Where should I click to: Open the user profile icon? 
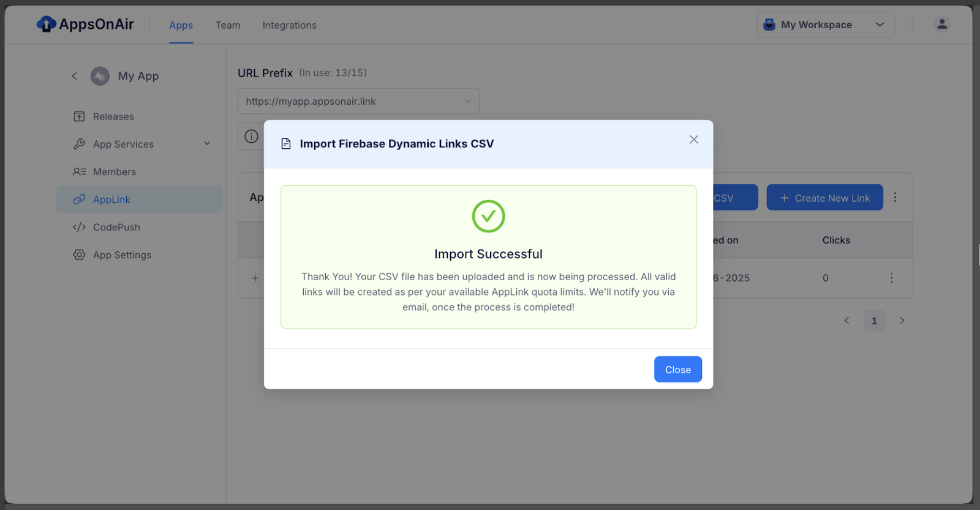(942, 24)
